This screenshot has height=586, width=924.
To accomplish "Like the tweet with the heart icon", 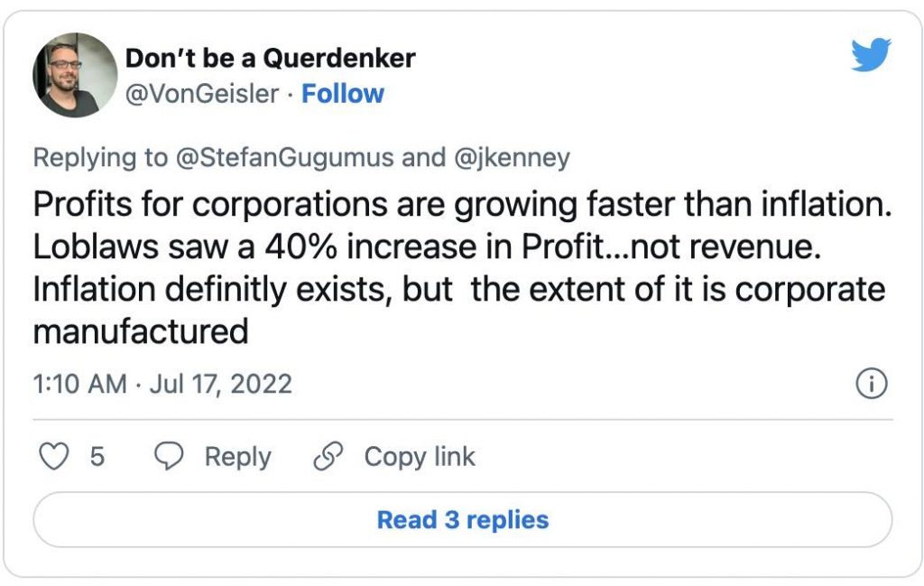I will [56, 457].
